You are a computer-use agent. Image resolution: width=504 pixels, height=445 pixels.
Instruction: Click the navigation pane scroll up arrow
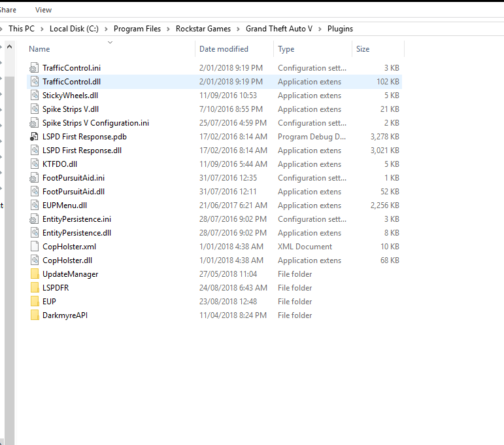[10, 47]
